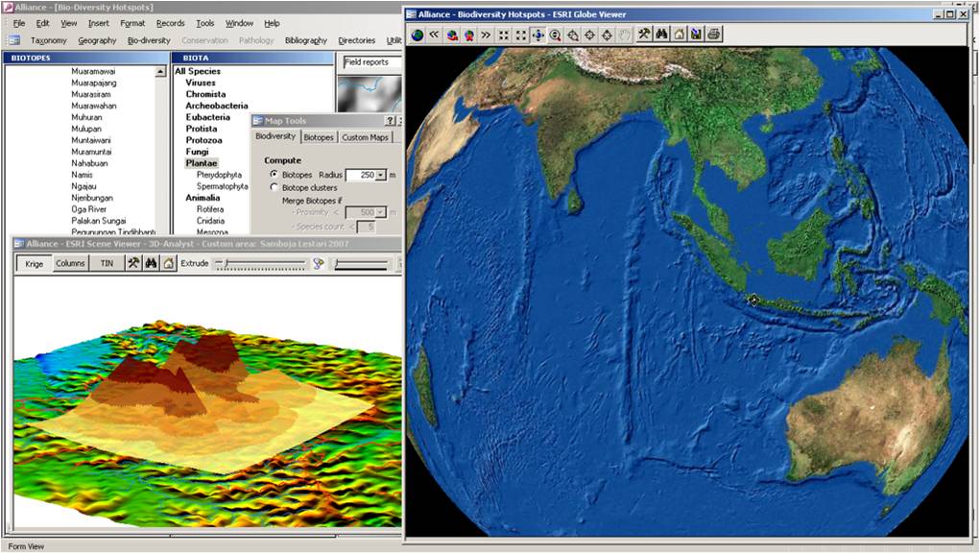Screen dimensions: 980x554
Task: Select the Biotopes radio button
Action: (274, 175)
